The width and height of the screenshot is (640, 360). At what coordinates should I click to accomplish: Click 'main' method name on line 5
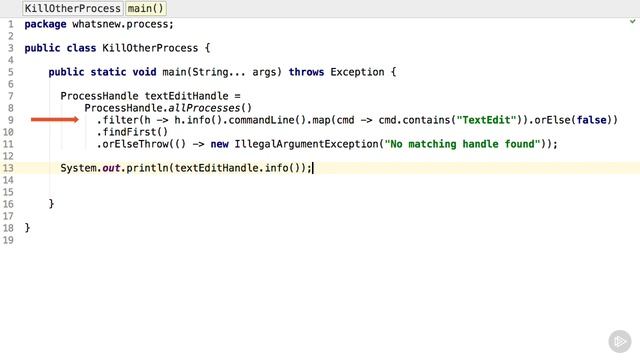[x=174, y=72]
